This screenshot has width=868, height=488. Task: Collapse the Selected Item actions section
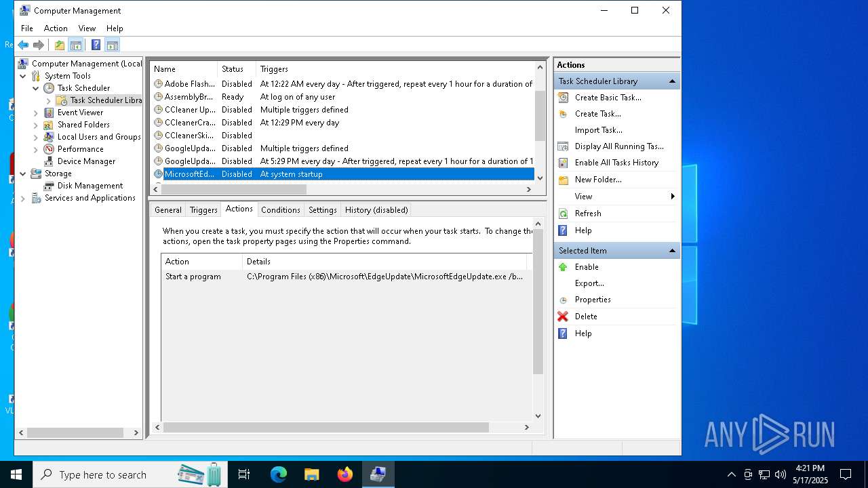tap(672, 251)
